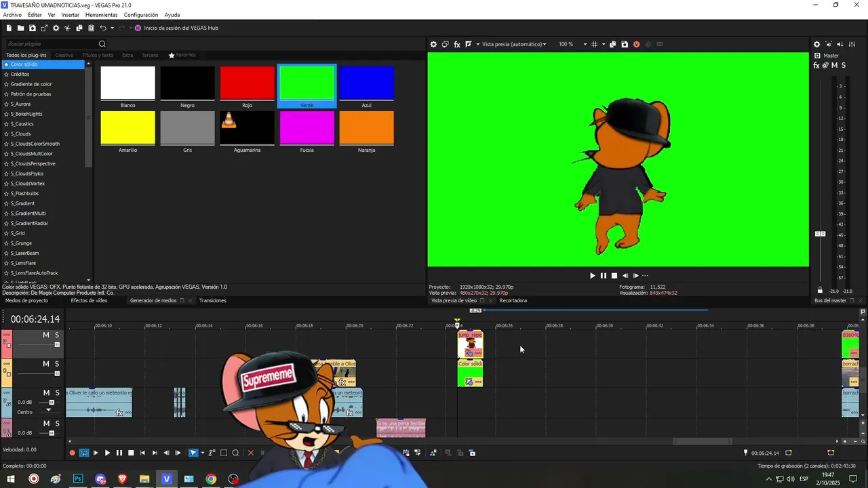This screenshot has width=868, height=488.
Task: Select Patrón de pruebas in plugin list
Action: [31, 94]
